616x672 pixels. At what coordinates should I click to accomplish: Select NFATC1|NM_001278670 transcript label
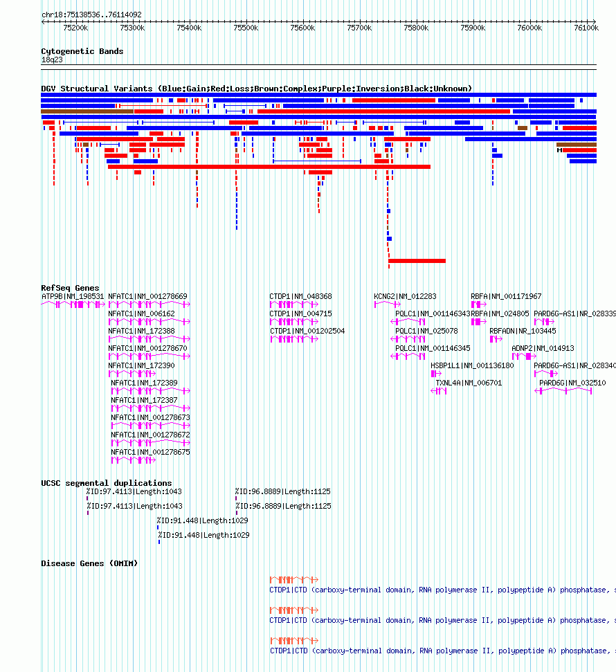point(147,348)
